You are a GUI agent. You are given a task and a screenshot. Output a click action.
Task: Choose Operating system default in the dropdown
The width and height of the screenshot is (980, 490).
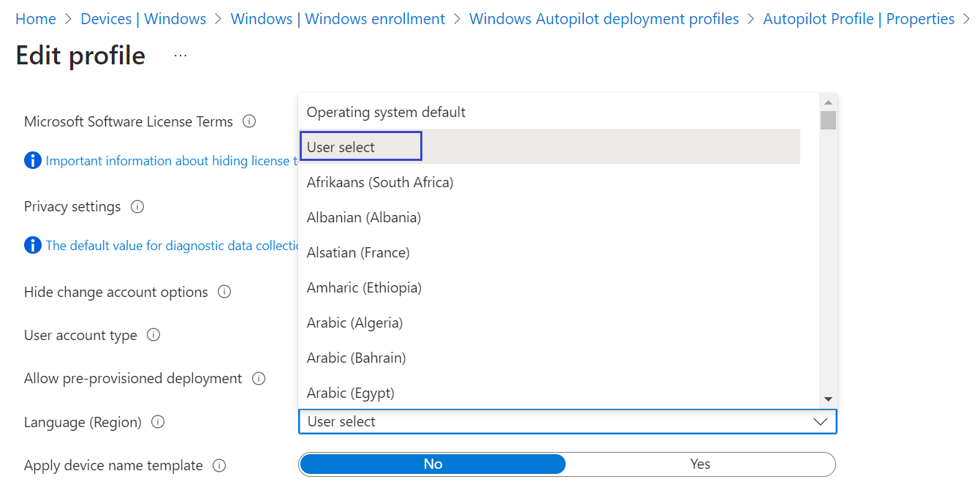(x=386, y=112)
